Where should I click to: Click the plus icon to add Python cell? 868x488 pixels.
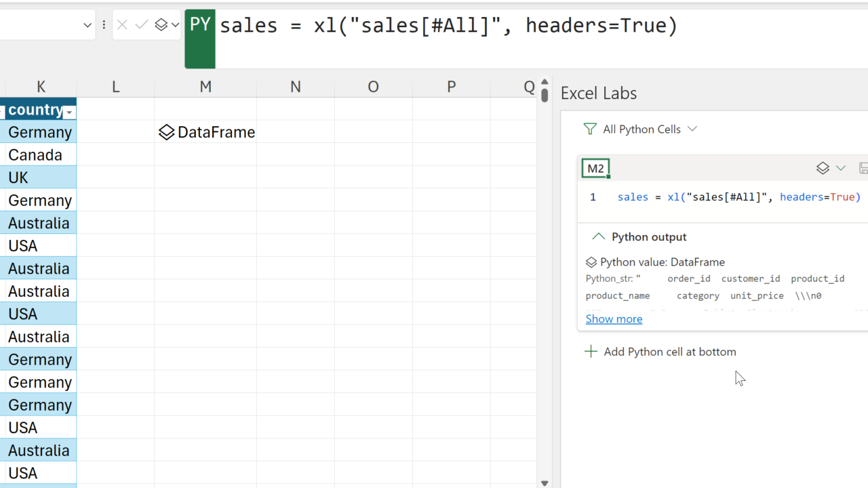[591, 351]
